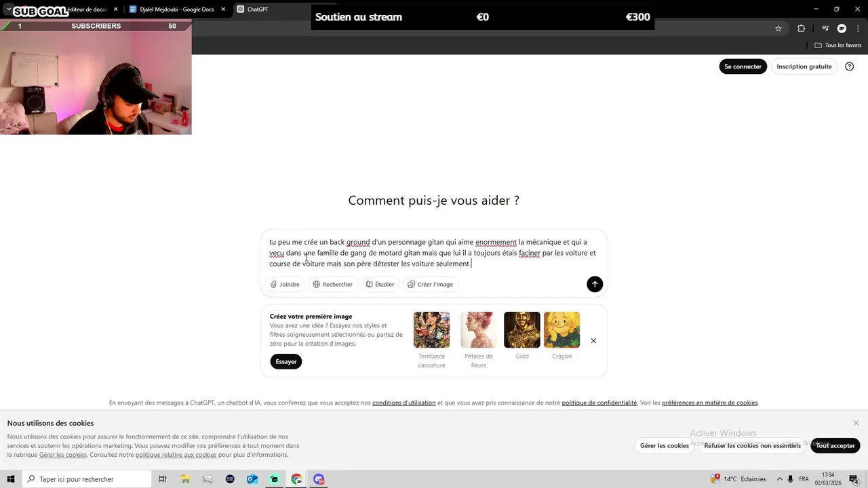Select the Pétales de fleurs style thumbnail
The width and height of the screenshot is (868, 488).
coord(479,330)
